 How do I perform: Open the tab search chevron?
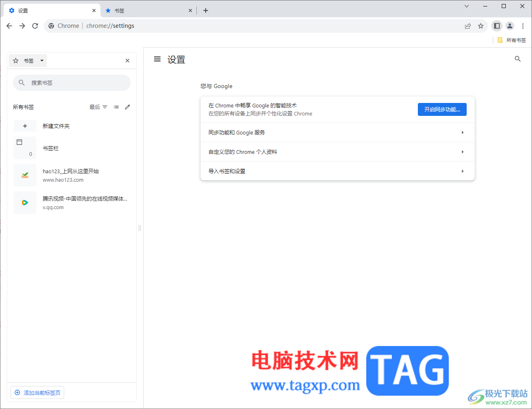[467, 6]
